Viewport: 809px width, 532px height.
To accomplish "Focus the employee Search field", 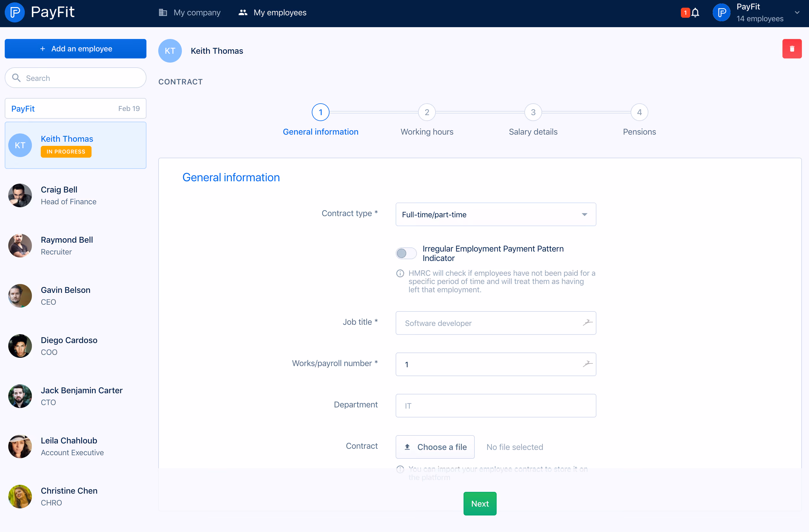I will click(x=76, y=78).
